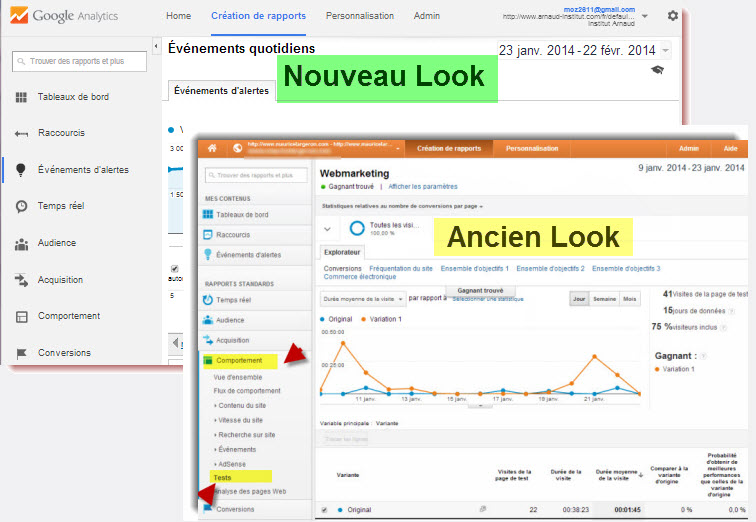This screenshot has height=522, width=756.
Task: Open the Durée moyenne de la visite dropdown
Action: (363, 299)
